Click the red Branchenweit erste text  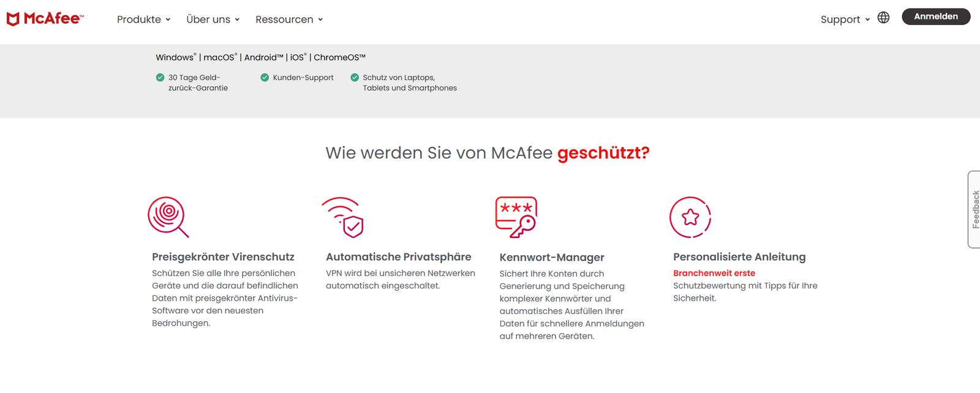(714, 273)
